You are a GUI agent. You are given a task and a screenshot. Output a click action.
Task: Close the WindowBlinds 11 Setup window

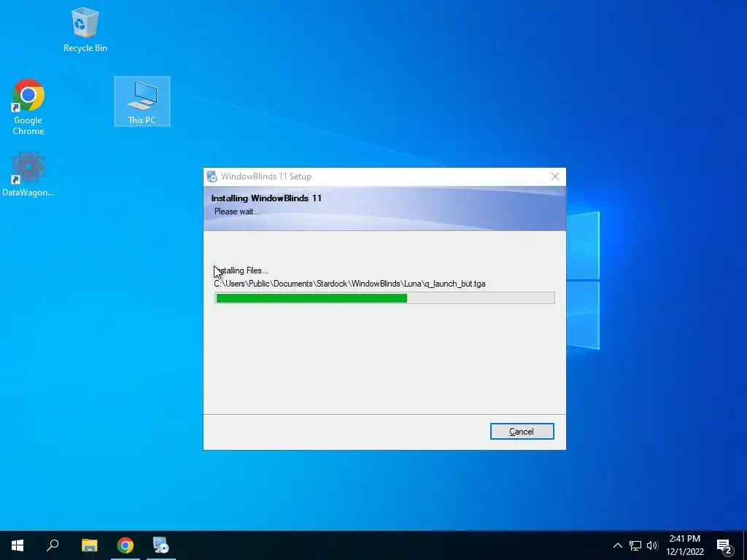point(555,176)
